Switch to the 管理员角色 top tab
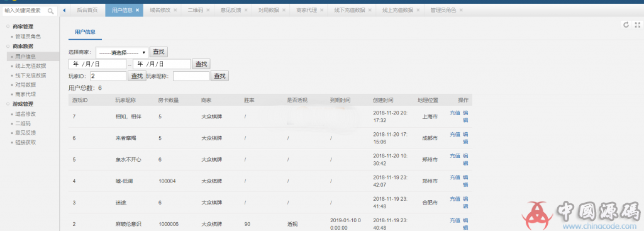The height and width of the screenshot is (231, 644). 443,10
